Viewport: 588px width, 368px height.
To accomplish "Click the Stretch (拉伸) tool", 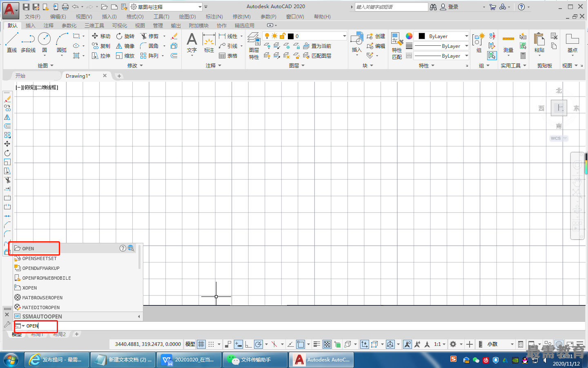I will (x=101, y=56).
